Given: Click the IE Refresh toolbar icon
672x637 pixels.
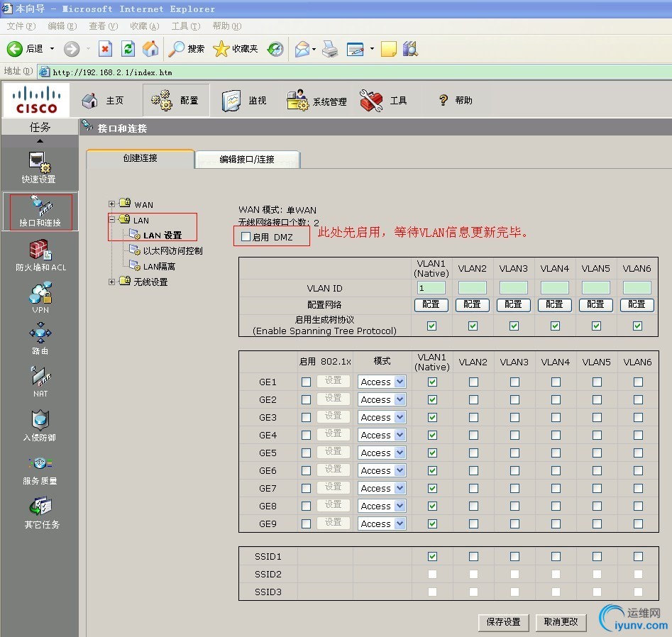Looking at the screenshot, I should point(128,48).
